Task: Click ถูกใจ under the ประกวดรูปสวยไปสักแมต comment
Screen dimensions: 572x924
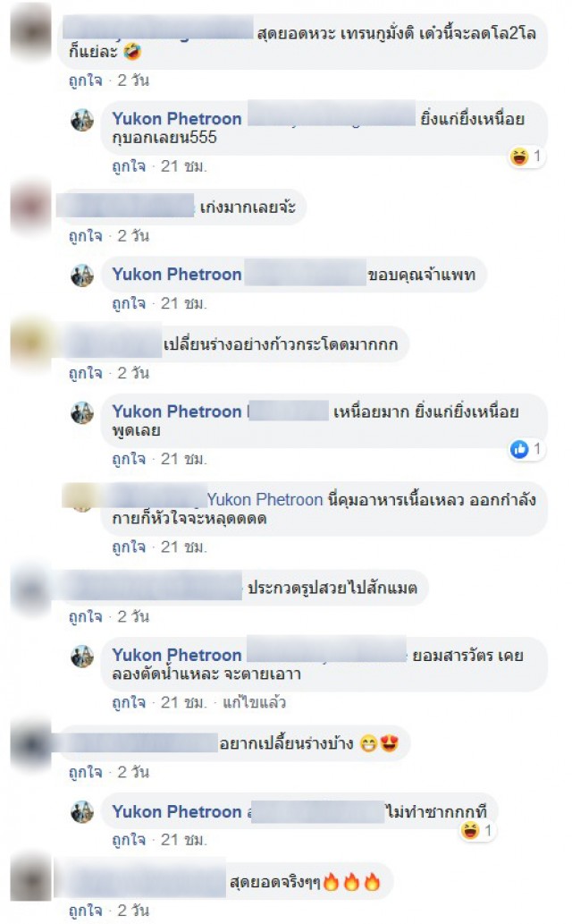Action: 86,616
